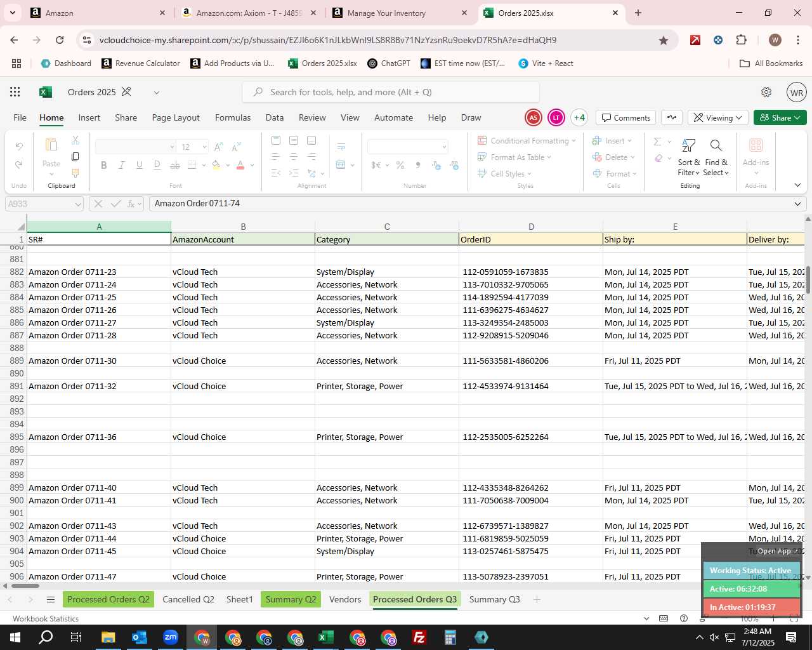Click the Decrease Font Size icon
Screen dimensions: 812x650
(x=236, y=147)
